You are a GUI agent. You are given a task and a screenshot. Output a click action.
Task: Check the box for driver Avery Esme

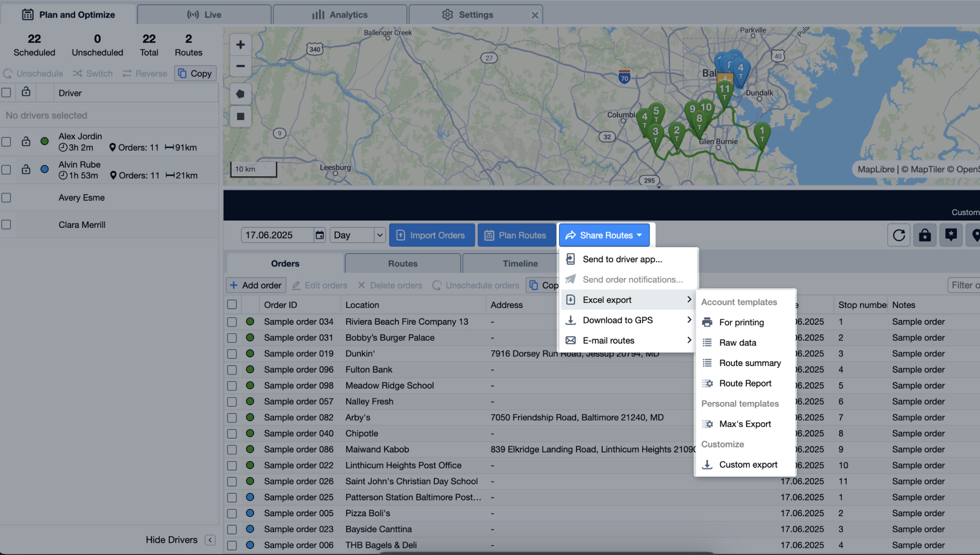7,198
